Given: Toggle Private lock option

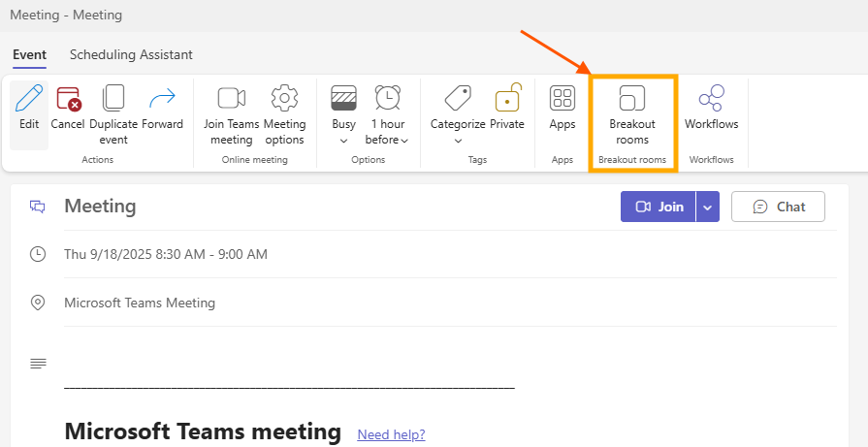Looking at the screenshot, I should (x=507, y=97).
